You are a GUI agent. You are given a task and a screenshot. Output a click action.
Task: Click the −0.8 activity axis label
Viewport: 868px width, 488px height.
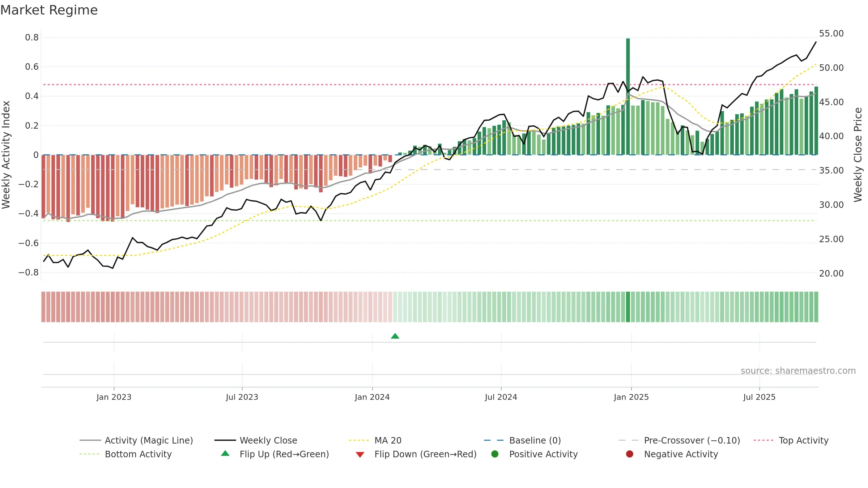[29, 273]
